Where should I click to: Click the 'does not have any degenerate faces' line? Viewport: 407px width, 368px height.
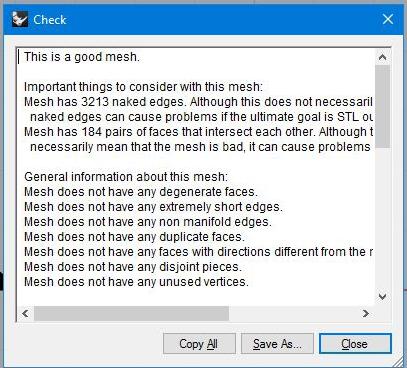click(x=141, y=192)
